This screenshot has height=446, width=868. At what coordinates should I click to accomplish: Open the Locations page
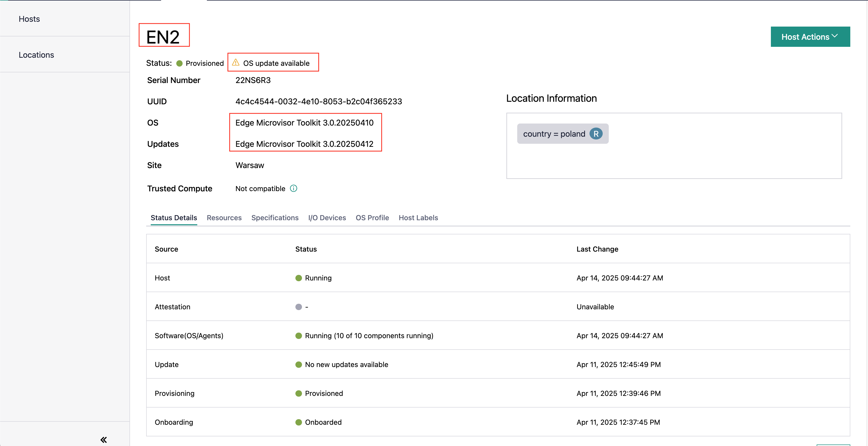[36, 54]
